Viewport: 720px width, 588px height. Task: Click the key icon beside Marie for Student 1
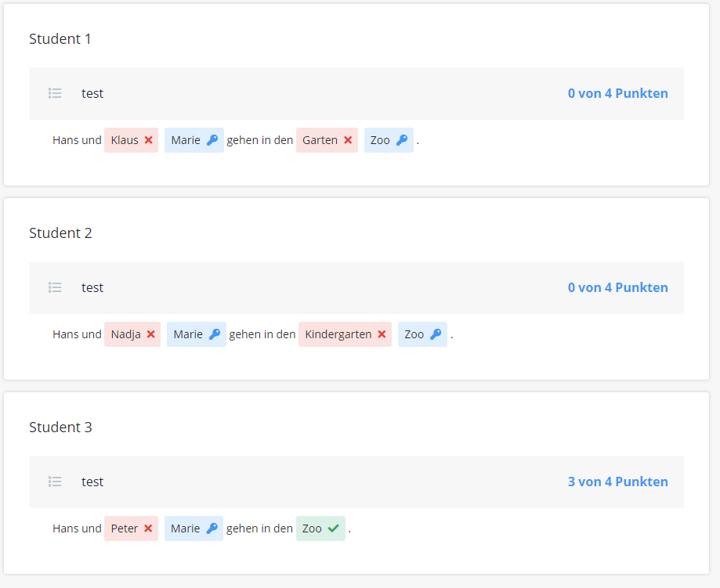coord(212,140)
